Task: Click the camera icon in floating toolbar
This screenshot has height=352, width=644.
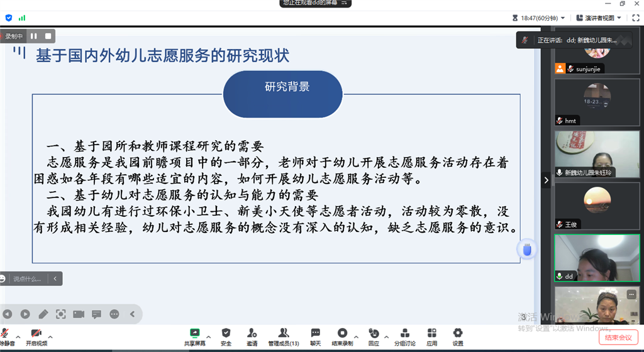Action: click(x=79, y=314)
